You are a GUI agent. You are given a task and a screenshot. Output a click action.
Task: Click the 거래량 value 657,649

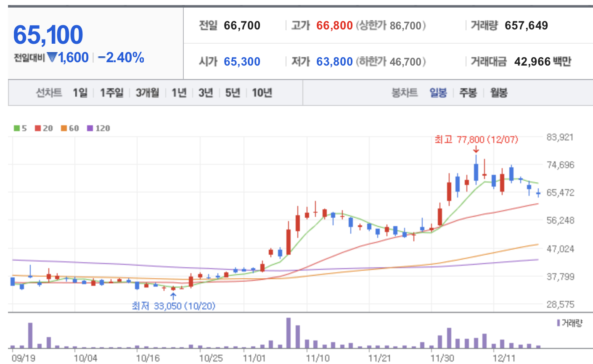526,26
